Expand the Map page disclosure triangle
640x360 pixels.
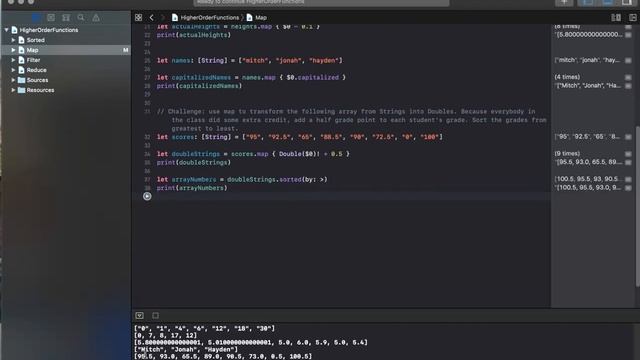coord(13,50)
